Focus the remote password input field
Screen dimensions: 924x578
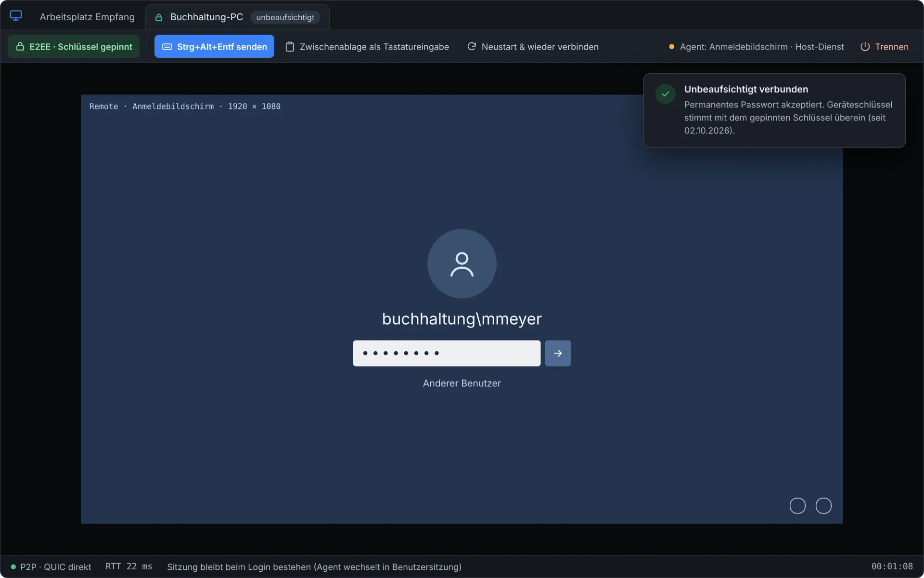447,353
